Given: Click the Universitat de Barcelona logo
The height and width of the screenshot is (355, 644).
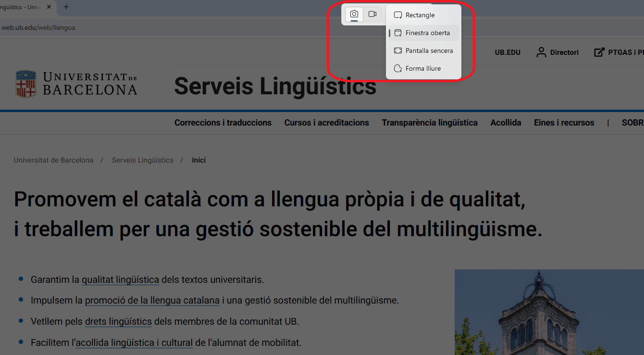Looking at the screenshot, I should 76,84.
